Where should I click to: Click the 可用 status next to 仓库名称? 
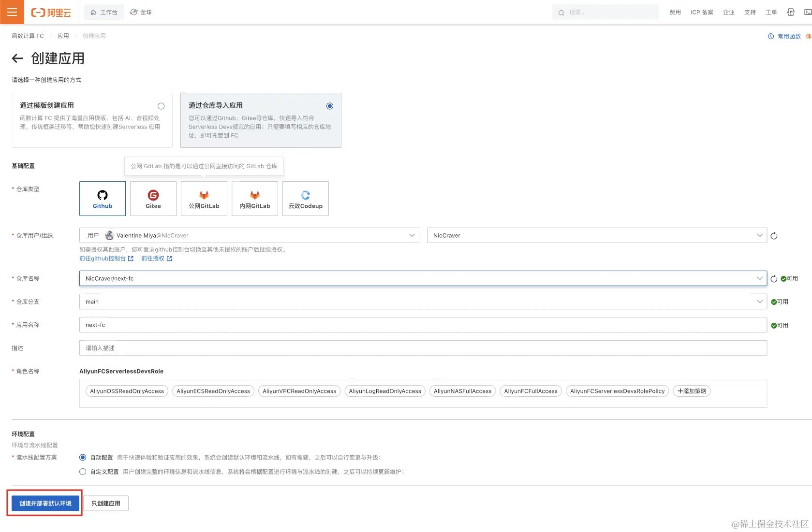coord(789,279)
